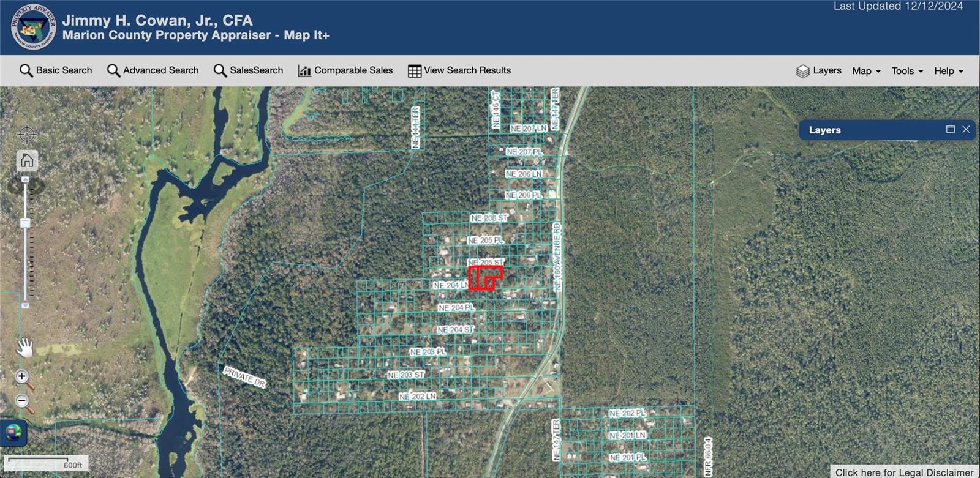The width and height of the screenshot is (980, 478).
Task: Click the Layers toolbar button
Action: pyautogui.click(x=819, y=71)
